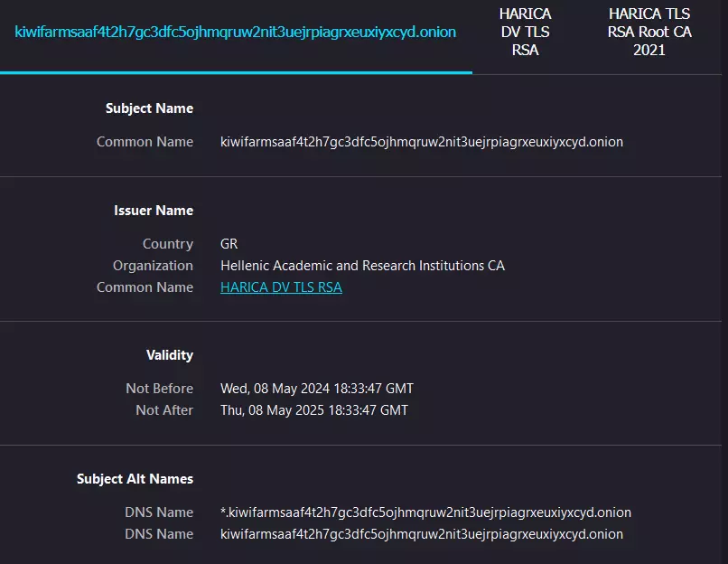Click the Subject Name section heading

(x=150, y=108)
